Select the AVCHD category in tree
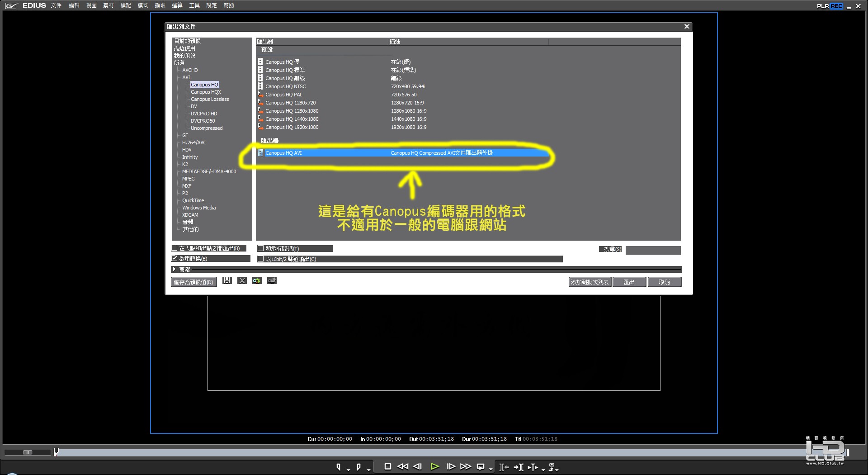Screen dimensions: 868x475 point(190,70)
